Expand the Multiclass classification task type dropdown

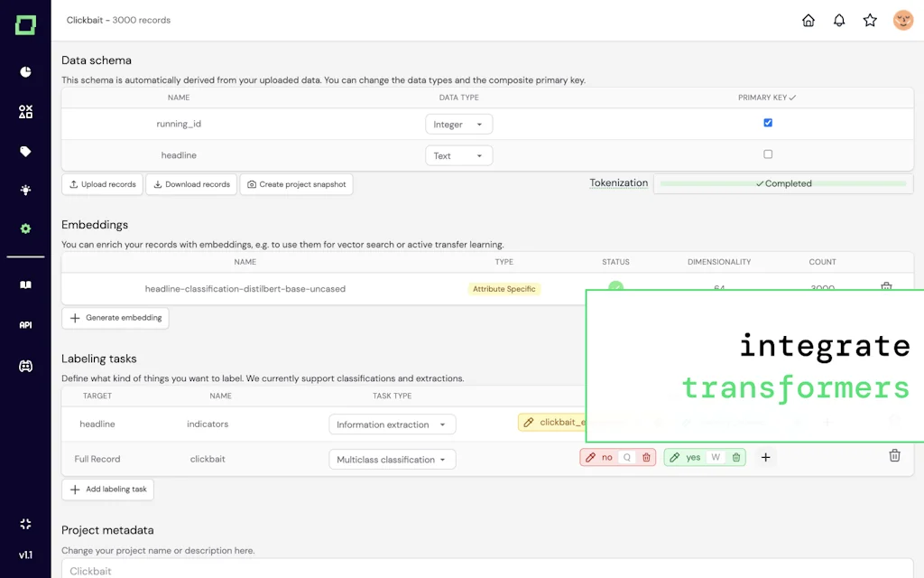pos(392,460)
